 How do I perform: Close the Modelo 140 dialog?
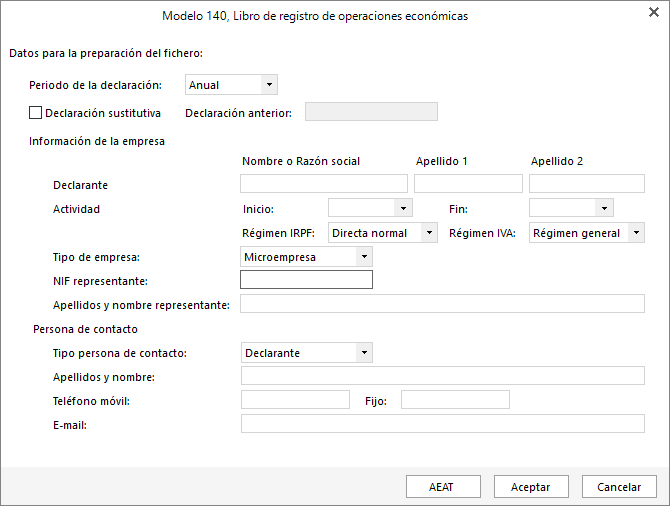tap(653, 12)
